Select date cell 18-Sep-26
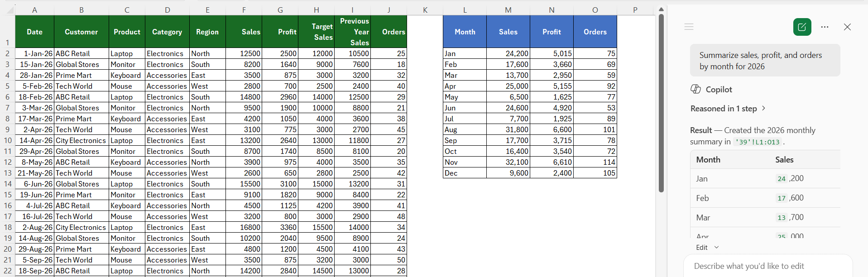This screenshot has height=277, width=868. [34, 271]
